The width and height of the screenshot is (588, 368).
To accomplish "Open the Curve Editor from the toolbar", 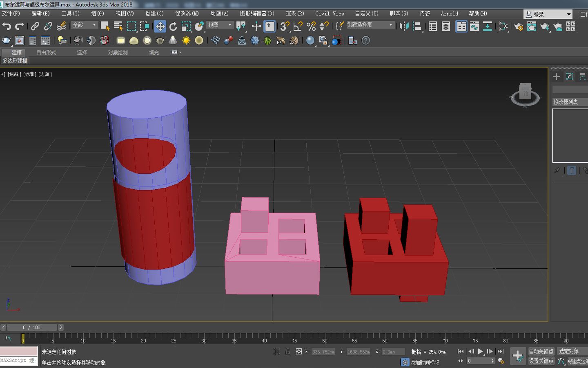I will [474, 26].
